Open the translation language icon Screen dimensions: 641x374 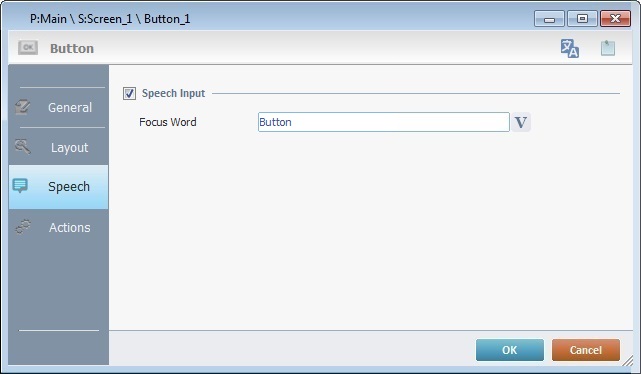[569, 48]
